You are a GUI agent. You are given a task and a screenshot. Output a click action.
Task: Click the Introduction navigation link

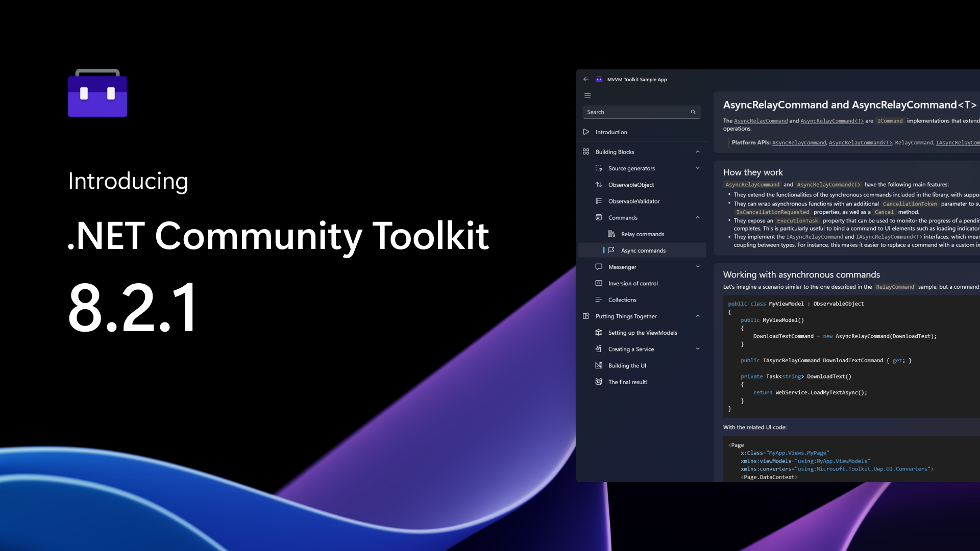611,131
